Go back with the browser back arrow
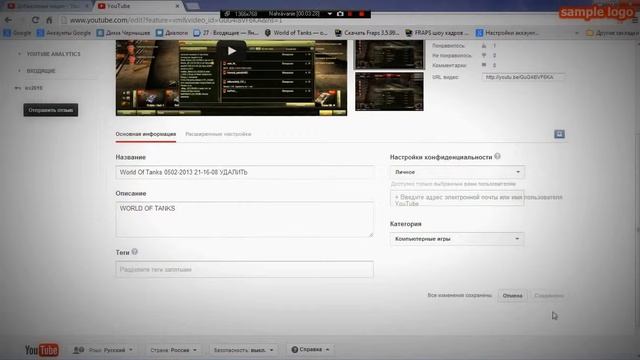The height and width of the screenshot is (360, 640). click(8, 20)
